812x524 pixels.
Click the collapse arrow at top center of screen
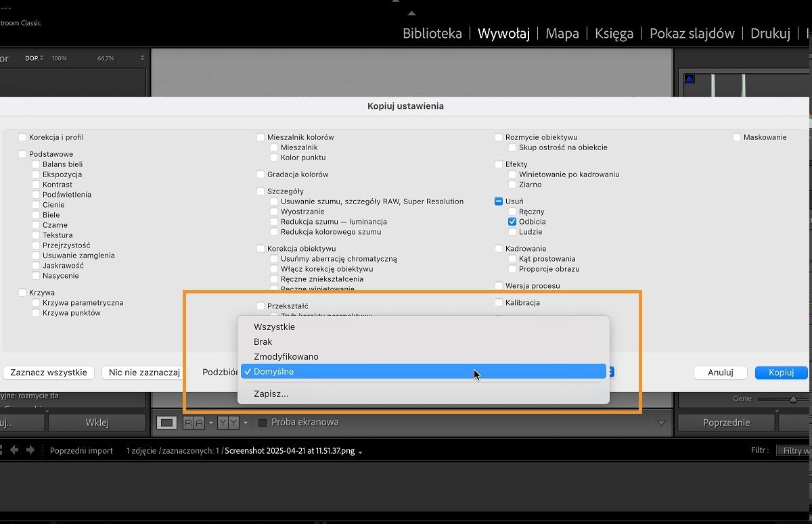tap(412, 11)
